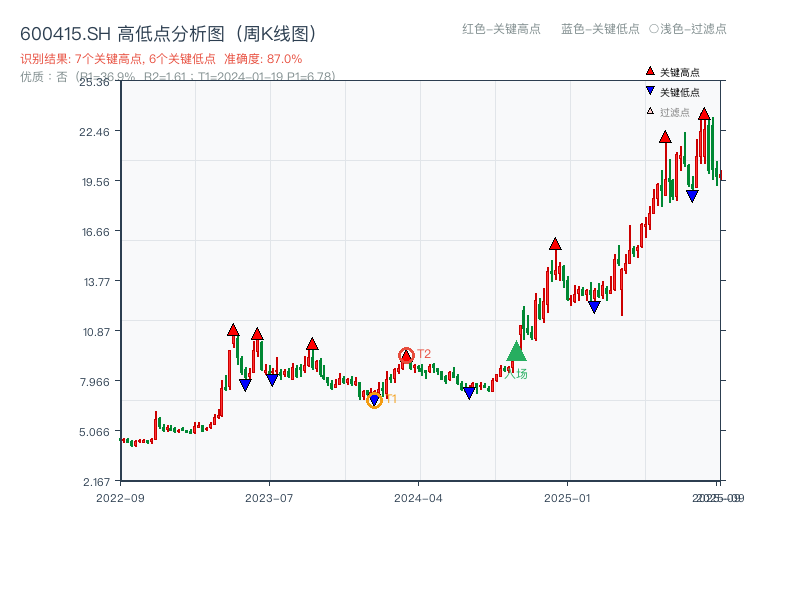This screenshot has width=800, height=600.
Task: Click the red key-high triangle near the 16.66 level
Action: [x=555, y=242]
